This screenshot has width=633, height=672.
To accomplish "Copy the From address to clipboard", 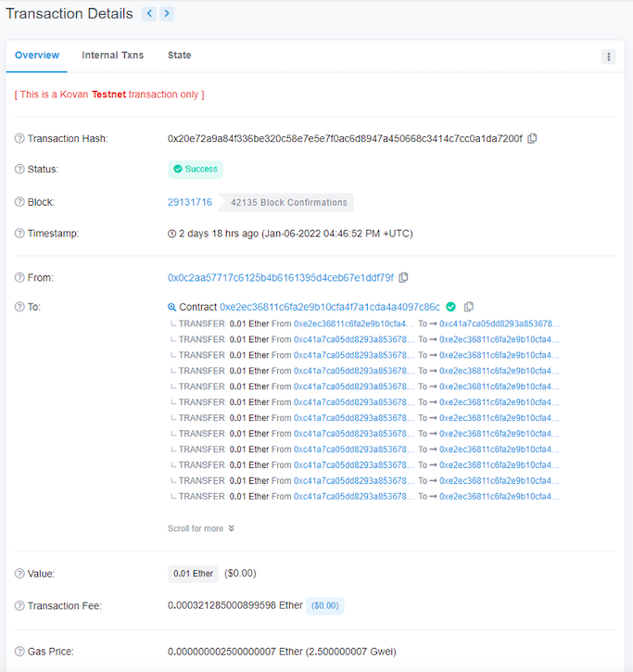I will [403, 277].
